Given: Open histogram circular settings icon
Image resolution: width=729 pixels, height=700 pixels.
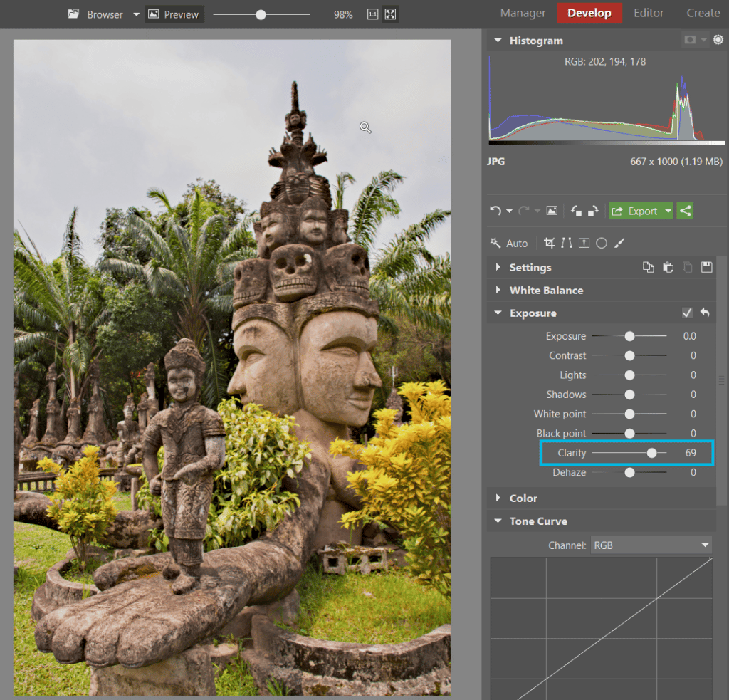Looking at the screenshot, I should 718,40.
